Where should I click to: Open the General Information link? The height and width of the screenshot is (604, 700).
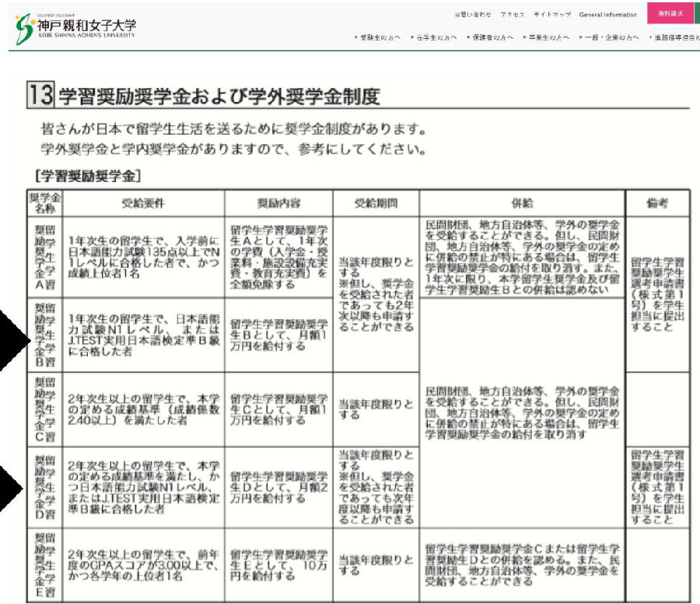pos(608,15)
